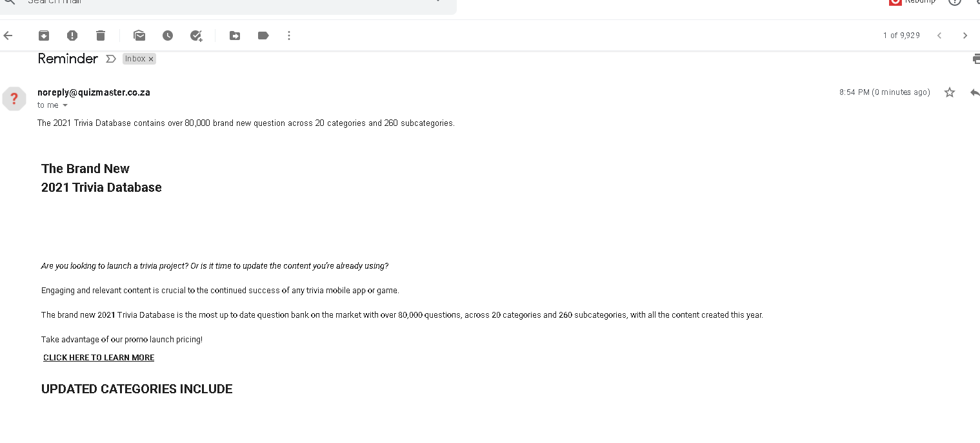Click the Inbox label chip
Image resolution: width=980 pixels, height=443 pixels.
coord(135,59)
